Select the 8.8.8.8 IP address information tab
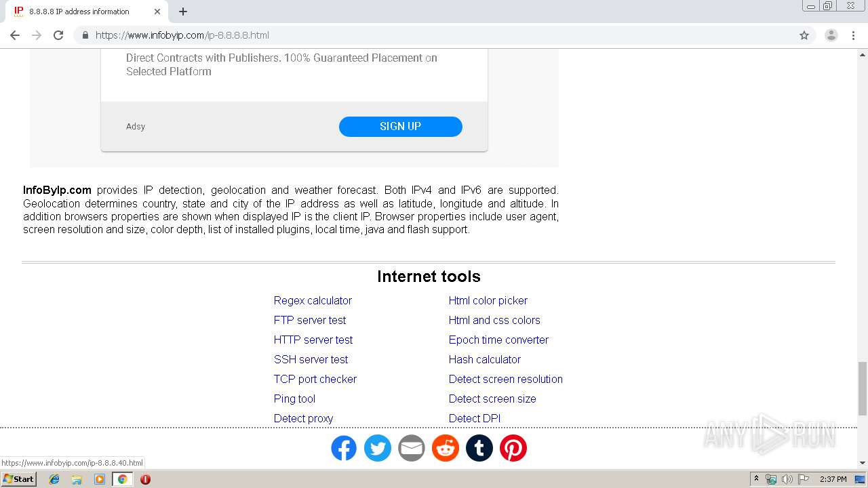Image resolution: width=868 pixels, height=488 pixels. [x=86, y=12]
